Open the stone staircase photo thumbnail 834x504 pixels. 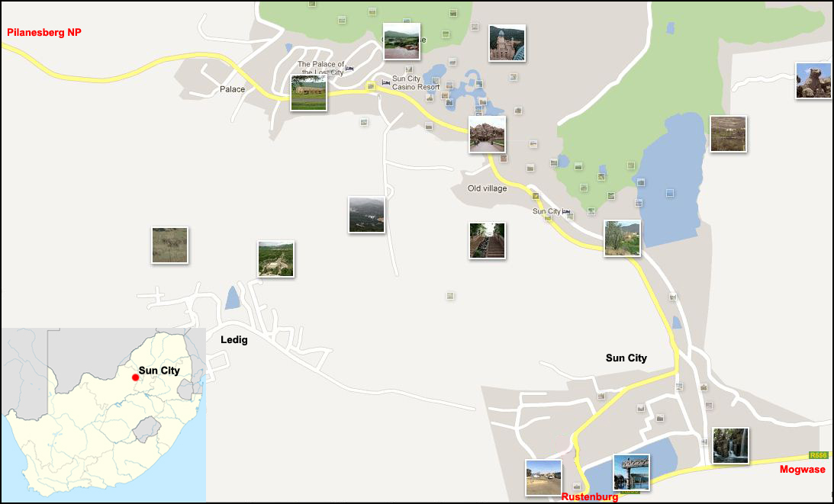tap(488, 241)
